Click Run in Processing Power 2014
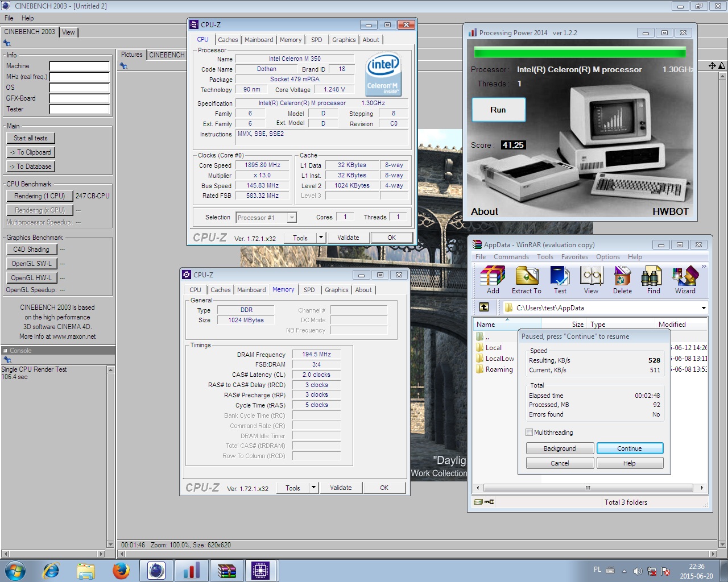Screen dimensions: 728x582 point(499,110)
